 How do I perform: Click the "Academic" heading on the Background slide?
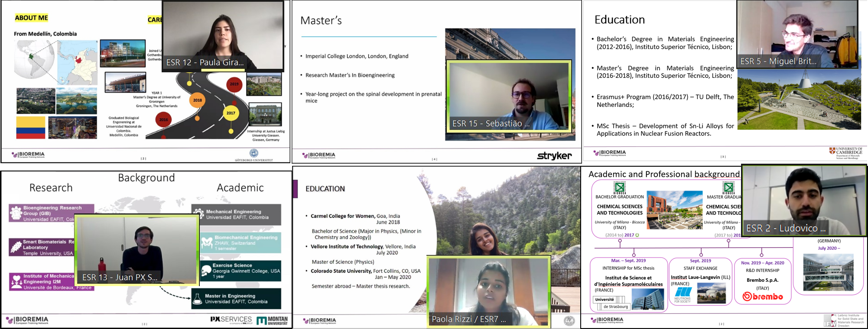[x=240, y=188]
